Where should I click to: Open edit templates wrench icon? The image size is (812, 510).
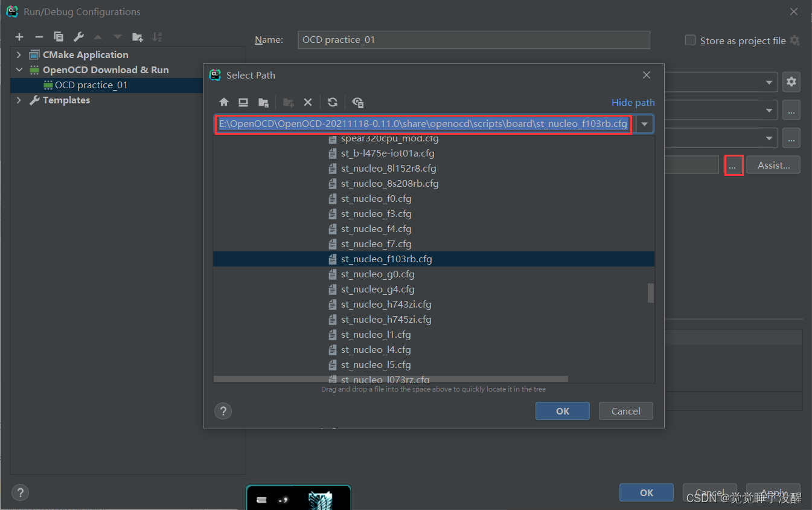[78, 37]
